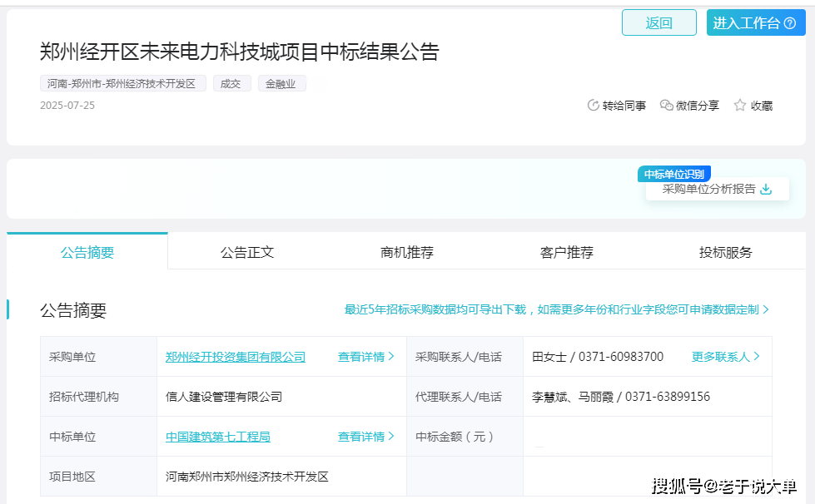Click the 微信分享 WeChat icon
Image resolution: width=815 pixels, height=504 pixels.
pos(666,106)
